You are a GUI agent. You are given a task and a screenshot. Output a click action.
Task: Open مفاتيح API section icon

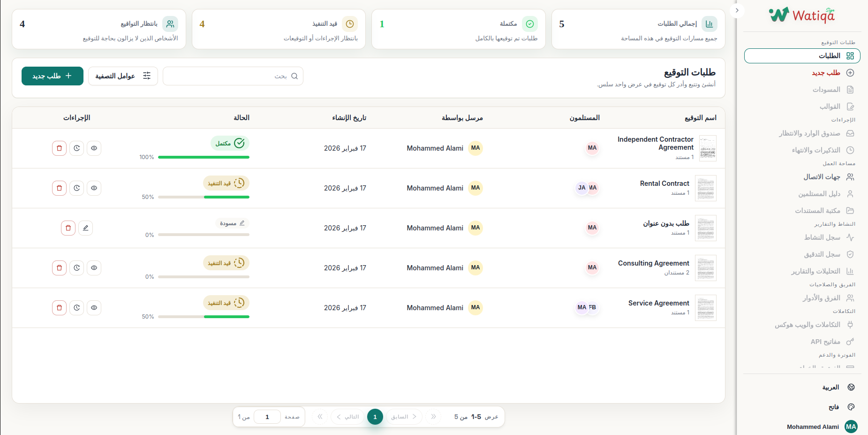point(851,341)
